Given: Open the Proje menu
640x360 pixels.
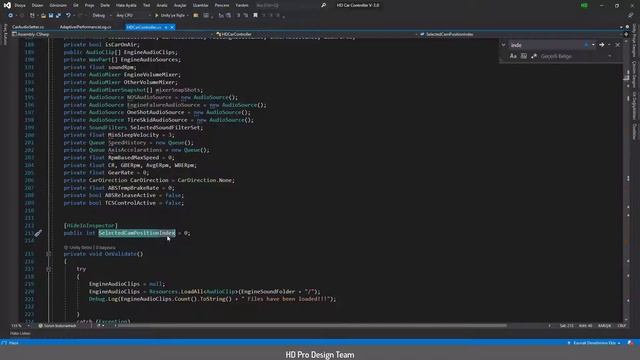Looking at the screenshot, I should tap(89, 5).
